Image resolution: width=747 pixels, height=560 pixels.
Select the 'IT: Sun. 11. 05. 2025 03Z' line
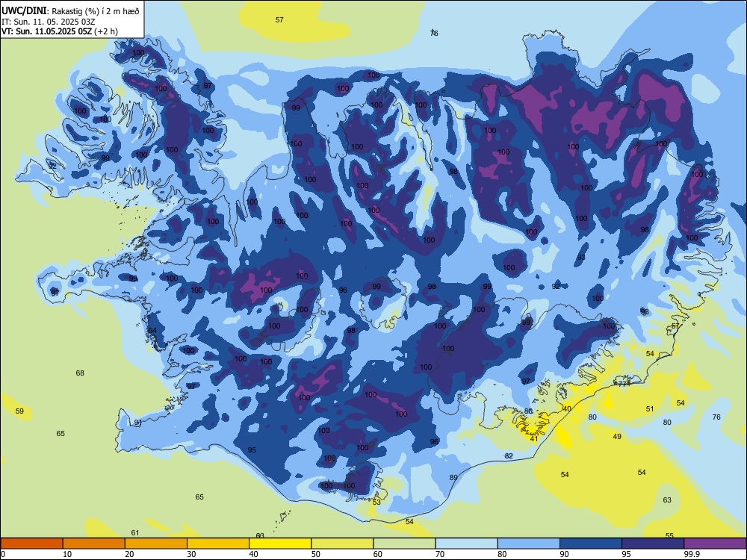point(48,22)
